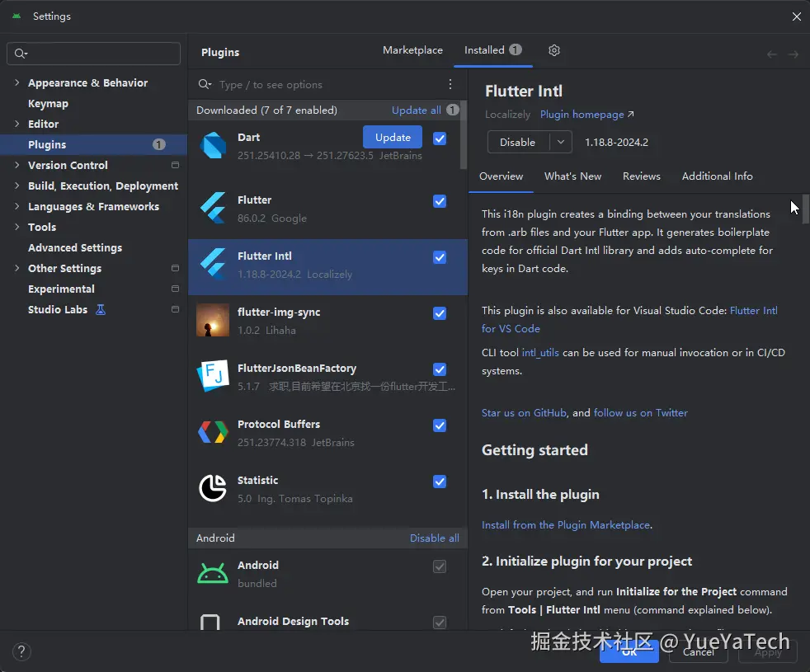Click the Disable button for Flutter Intl
This screenshot has width=810, height=672.
518,142
